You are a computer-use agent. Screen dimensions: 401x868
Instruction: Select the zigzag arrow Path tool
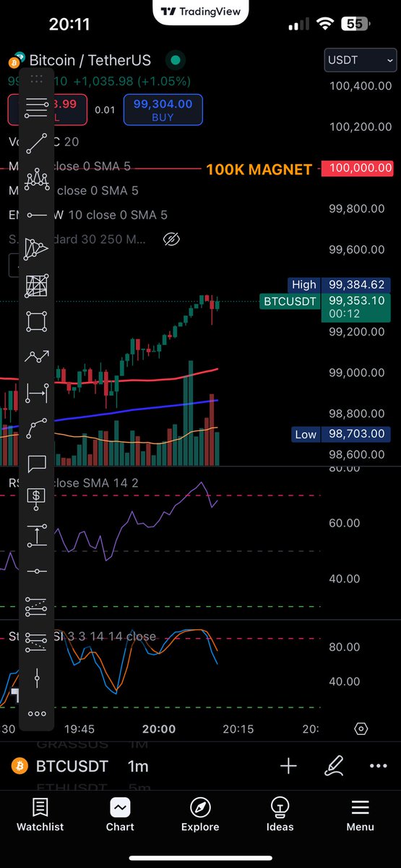point(37,357)
